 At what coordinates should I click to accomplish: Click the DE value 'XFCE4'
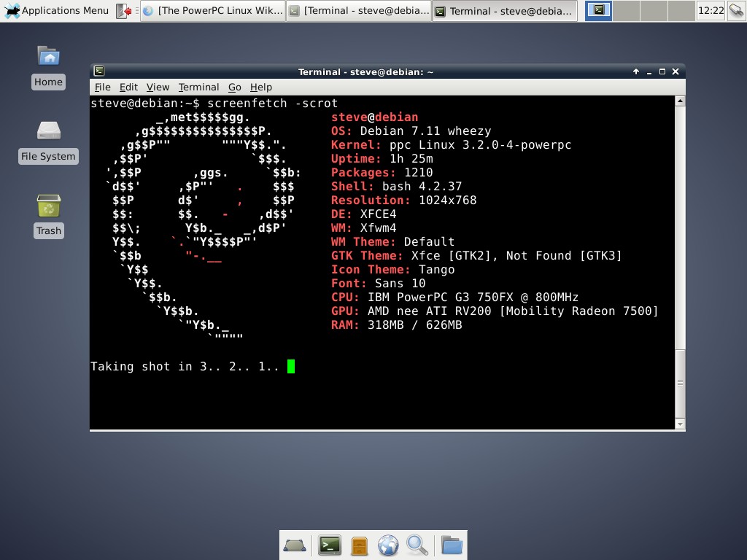coord(379,214)
